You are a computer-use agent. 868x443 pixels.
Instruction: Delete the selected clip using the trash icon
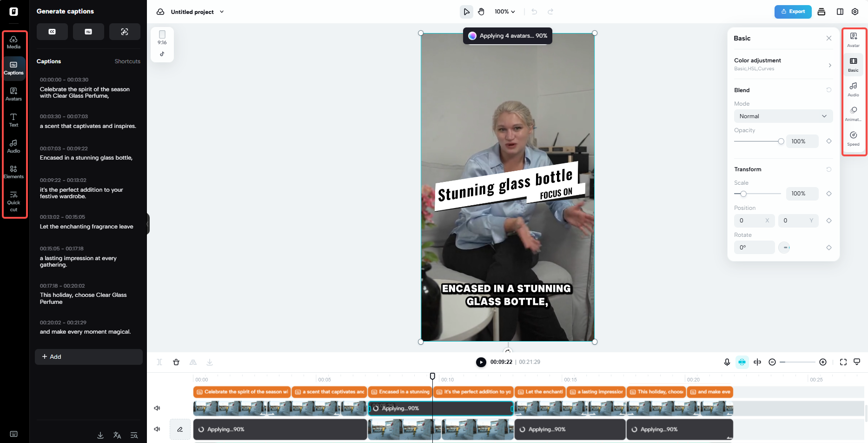(176, 362)
